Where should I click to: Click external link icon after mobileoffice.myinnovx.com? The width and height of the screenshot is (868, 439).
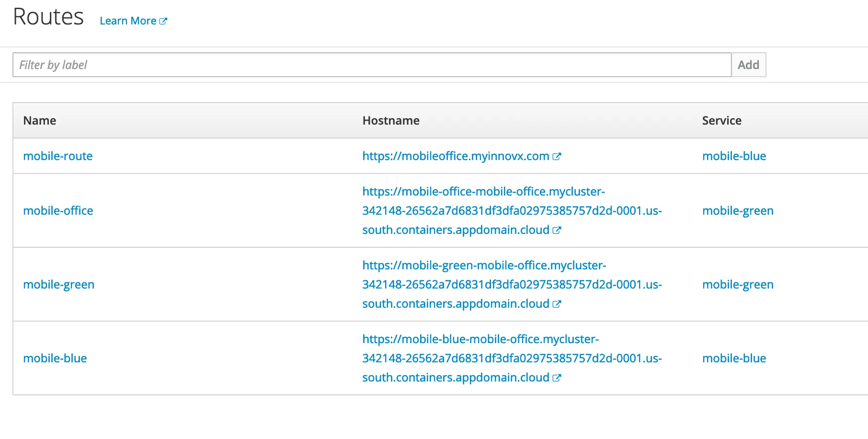pyautogui.click(x=557, y=156)
